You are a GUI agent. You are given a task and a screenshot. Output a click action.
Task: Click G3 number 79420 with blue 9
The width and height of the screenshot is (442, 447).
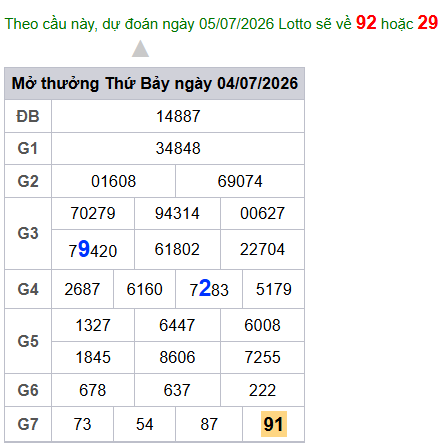[93, 250]
